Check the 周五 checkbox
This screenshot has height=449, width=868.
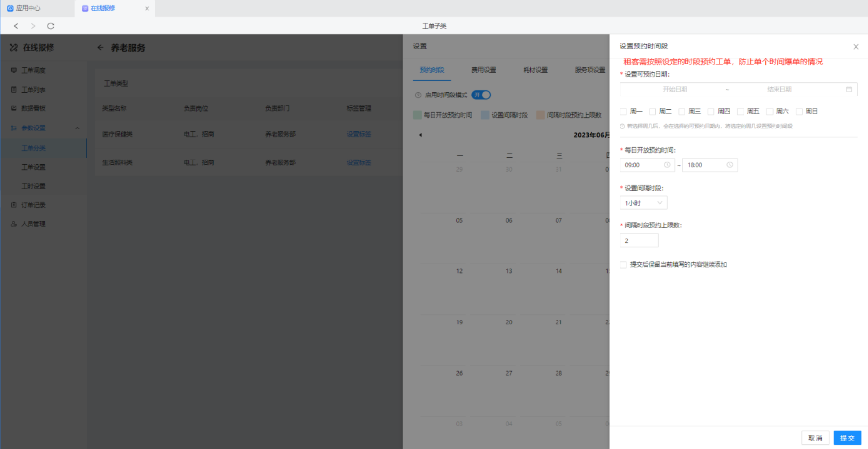(740, 111)
